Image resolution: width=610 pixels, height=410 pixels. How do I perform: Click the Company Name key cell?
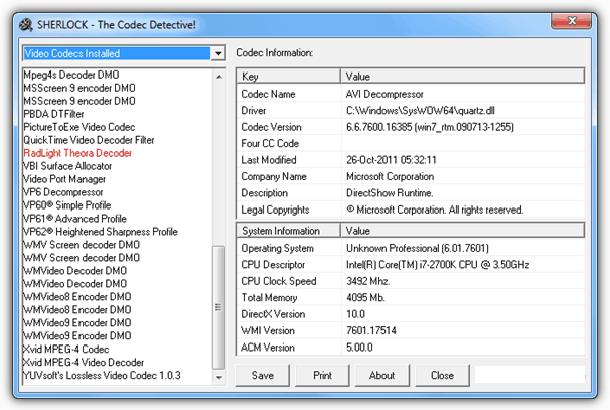274,176
